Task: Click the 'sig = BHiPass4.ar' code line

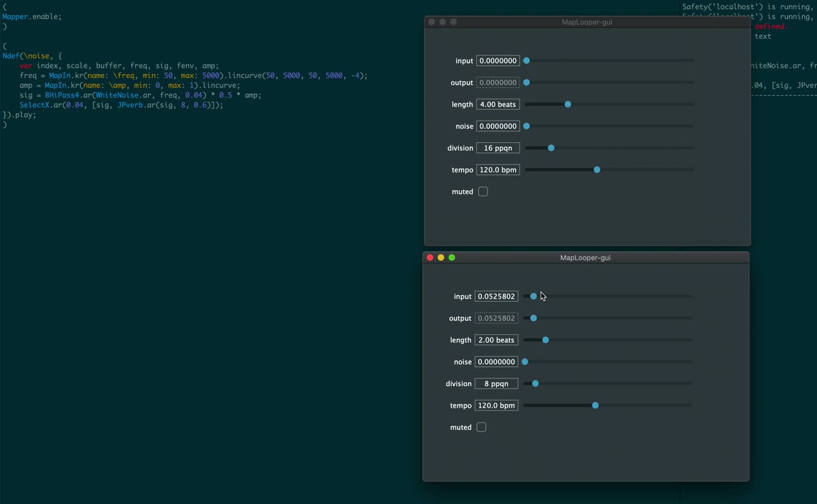Action: (140, 95)
